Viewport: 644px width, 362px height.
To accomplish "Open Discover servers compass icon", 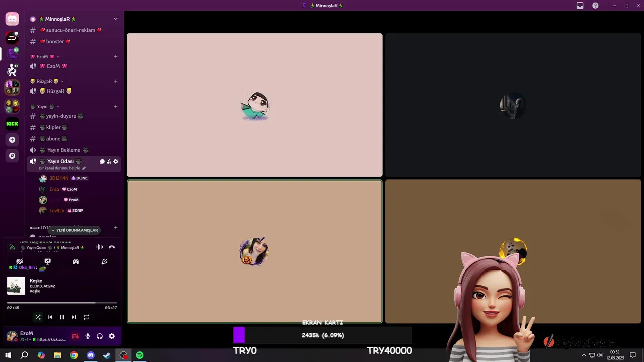I will (x=12, y=156).
